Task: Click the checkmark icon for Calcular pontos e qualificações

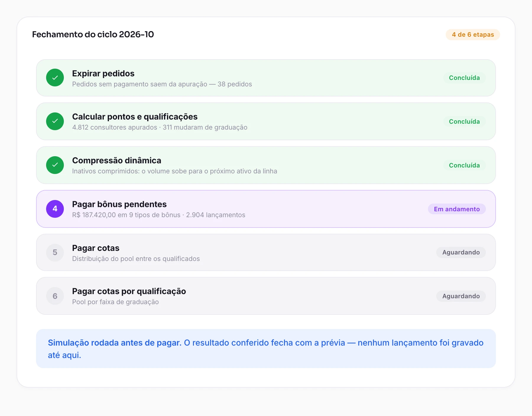Action: [55, 121]
